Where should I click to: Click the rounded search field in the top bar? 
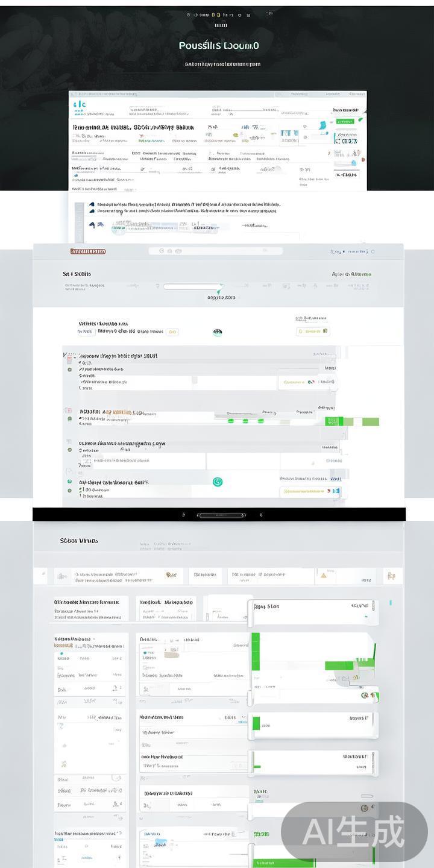pos(215,251)
